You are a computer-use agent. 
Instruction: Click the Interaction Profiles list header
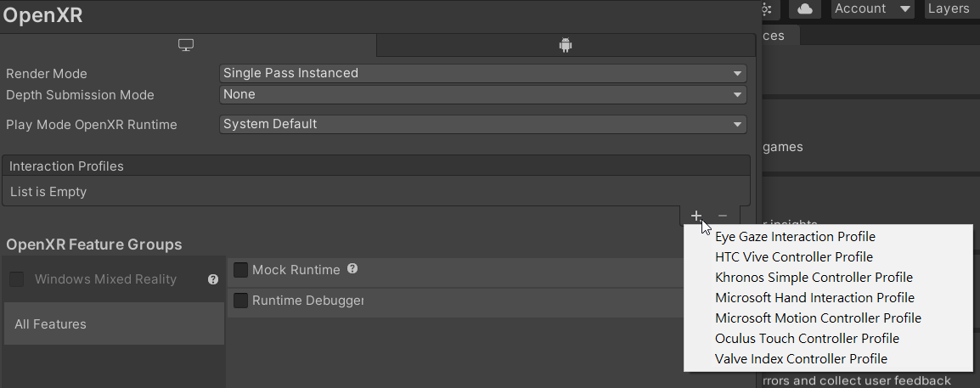coord(376,166)
